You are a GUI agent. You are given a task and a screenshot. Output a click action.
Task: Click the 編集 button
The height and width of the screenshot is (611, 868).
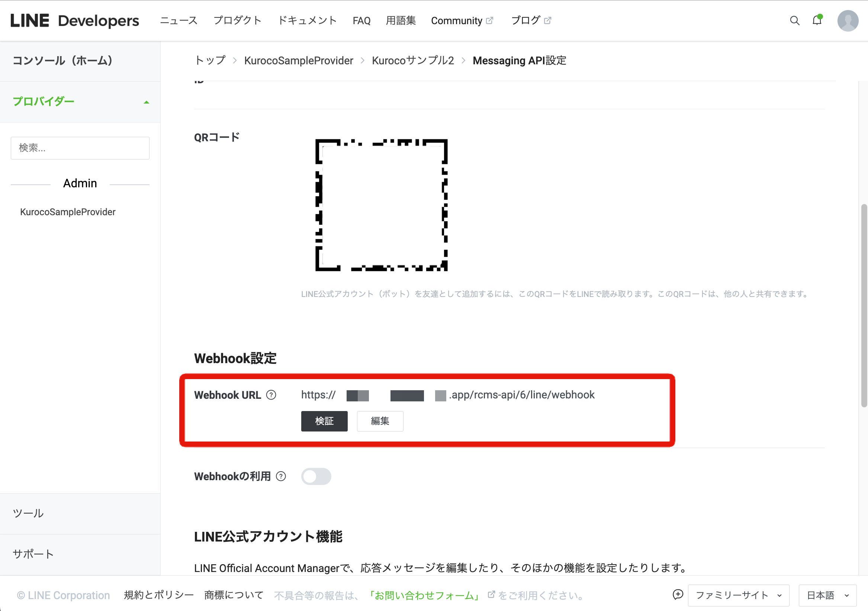[380, 421]
